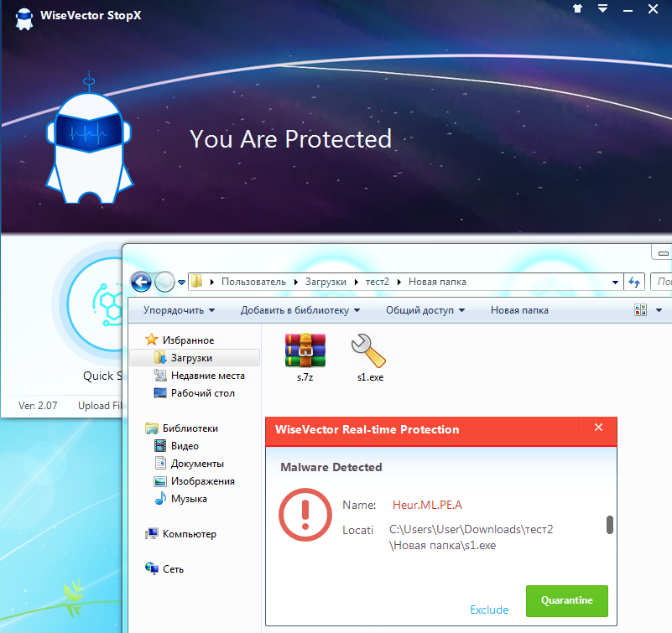Select Компьютер in navigation pane
Screen dimensions: 672x633
[x=189, y=533]
